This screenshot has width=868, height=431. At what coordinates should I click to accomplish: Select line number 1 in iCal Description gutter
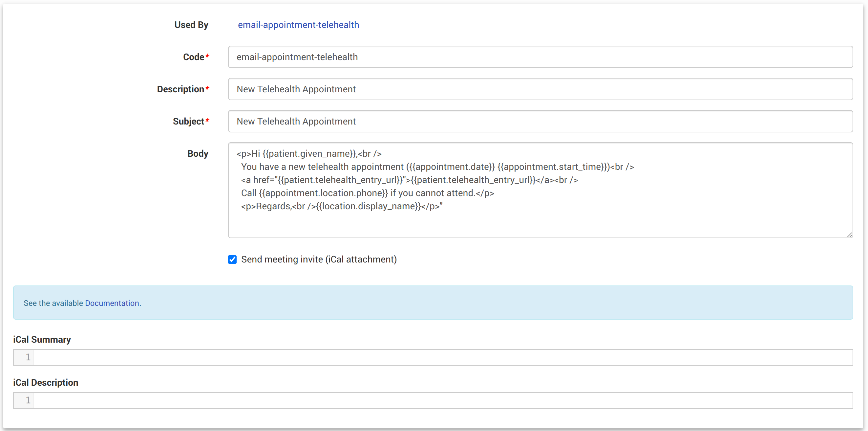tap(28, 400)
